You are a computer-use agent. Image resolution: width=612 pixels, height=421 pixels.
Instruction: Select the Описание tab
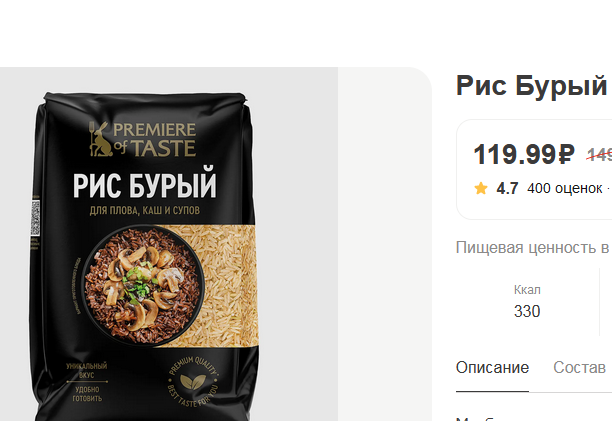492,368
